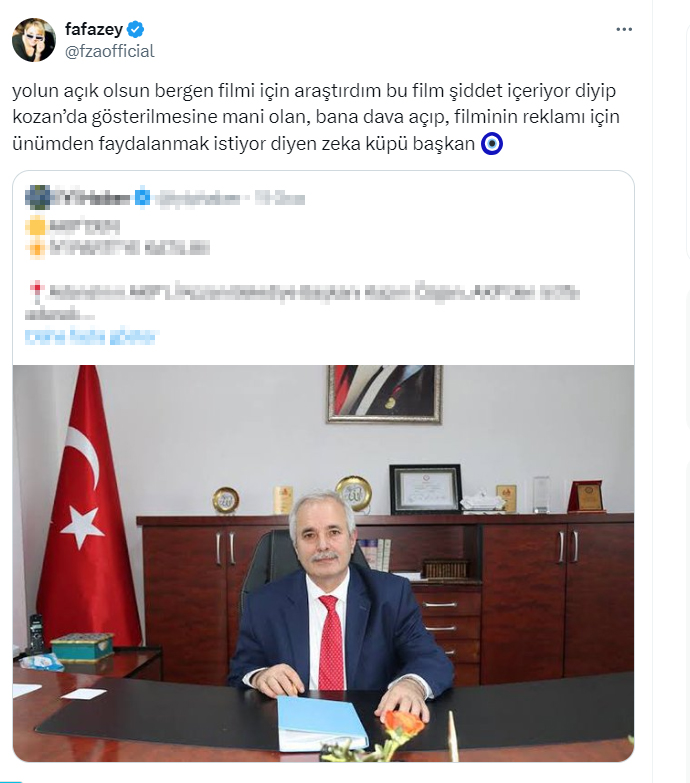This screenshot has width=690, height=783.
Task: Open the blurred quoted account name
Action: [90, 198]
